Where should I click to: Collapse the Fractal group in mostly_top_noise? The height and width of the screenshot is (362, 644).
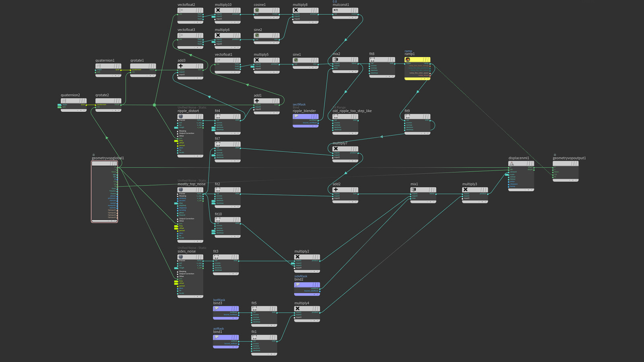[x=178, y=193]
